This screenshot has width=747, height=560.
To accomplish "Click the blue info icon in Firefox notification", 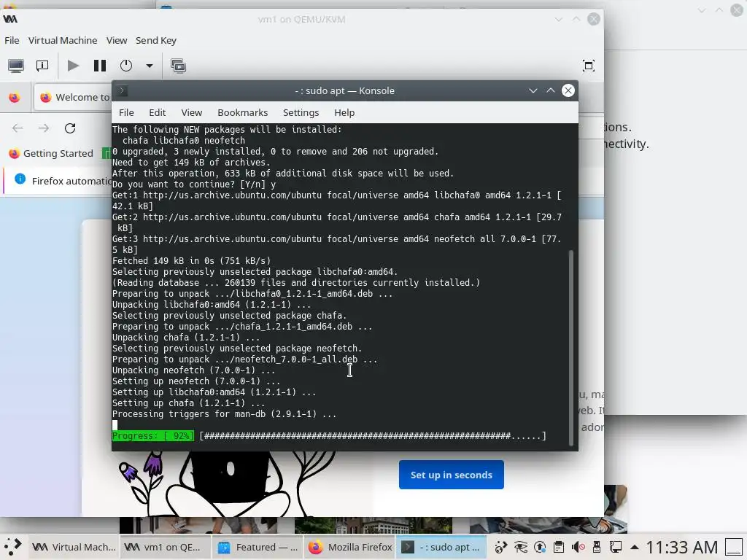I will (x=20, y=179).
